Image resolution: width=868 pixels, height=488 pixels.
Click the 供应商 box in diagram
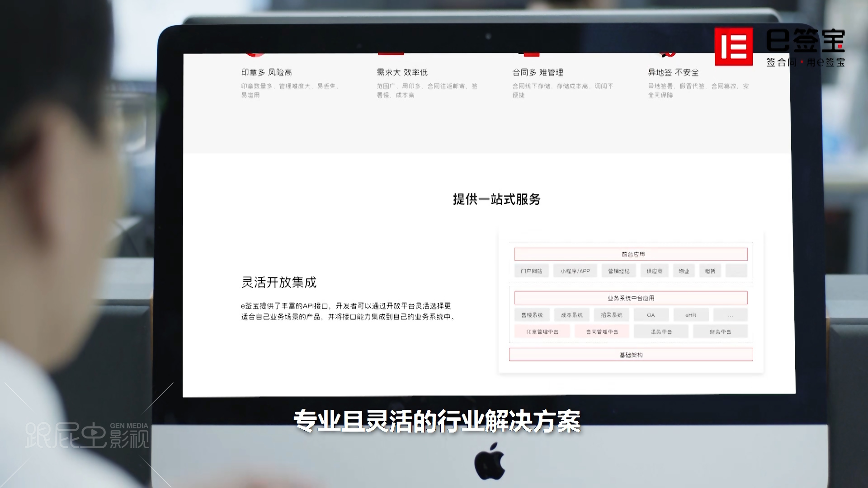654,271
